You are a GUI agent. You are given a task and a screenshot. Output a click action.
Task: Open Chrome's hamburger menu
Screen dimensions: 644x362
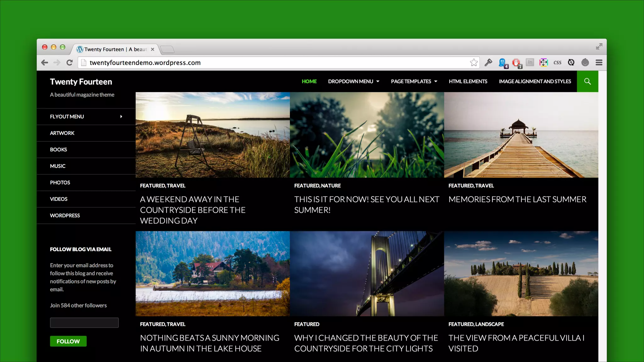click(x=599, y=63)
